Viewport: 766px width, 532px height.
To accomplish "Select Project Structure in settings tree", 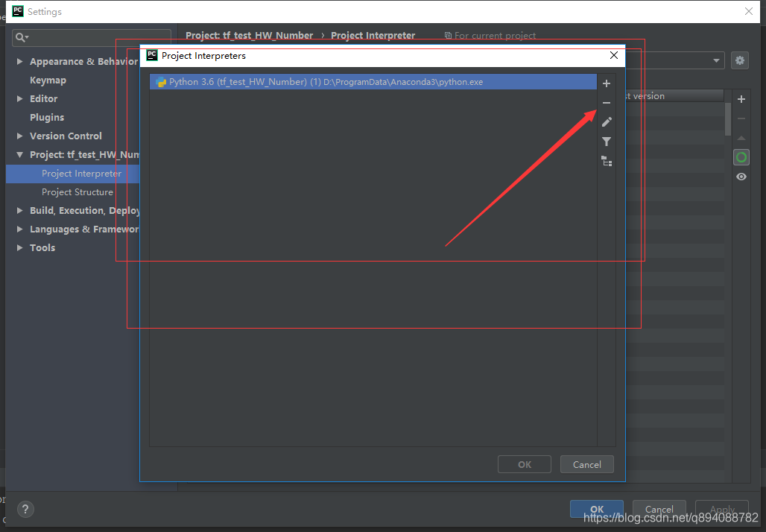I will pyautogui.click(x=77, y=192).
